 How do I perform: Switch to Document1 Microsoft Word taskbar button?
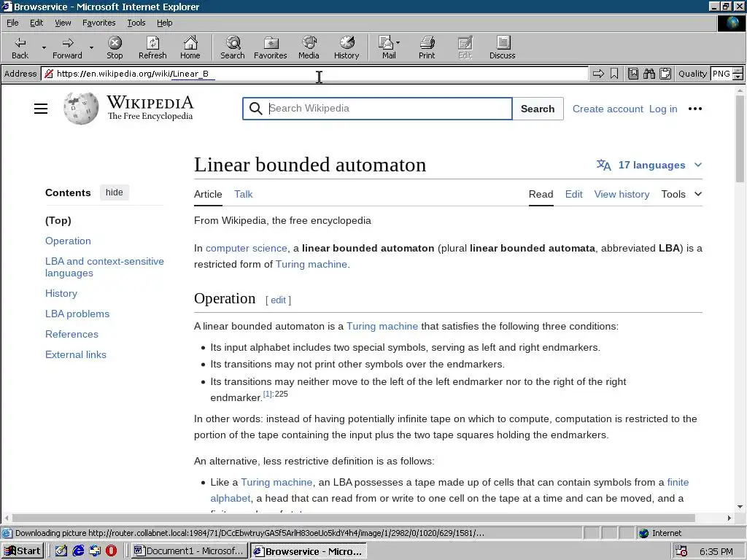(189, 551)
